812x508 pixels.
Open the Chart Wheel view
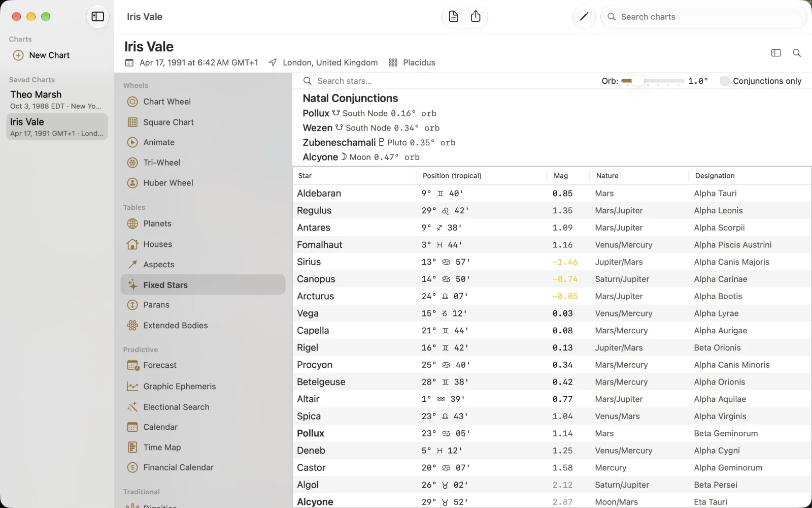203,102
